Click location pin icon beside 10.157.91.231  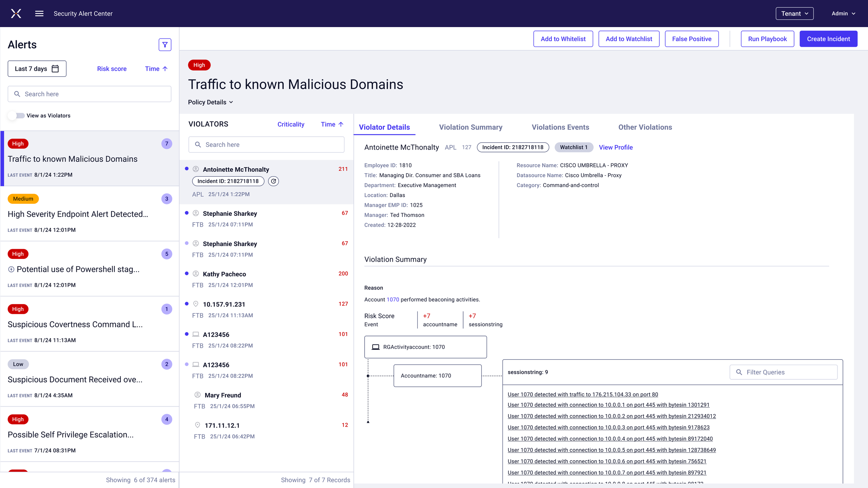tap(196, 304)
